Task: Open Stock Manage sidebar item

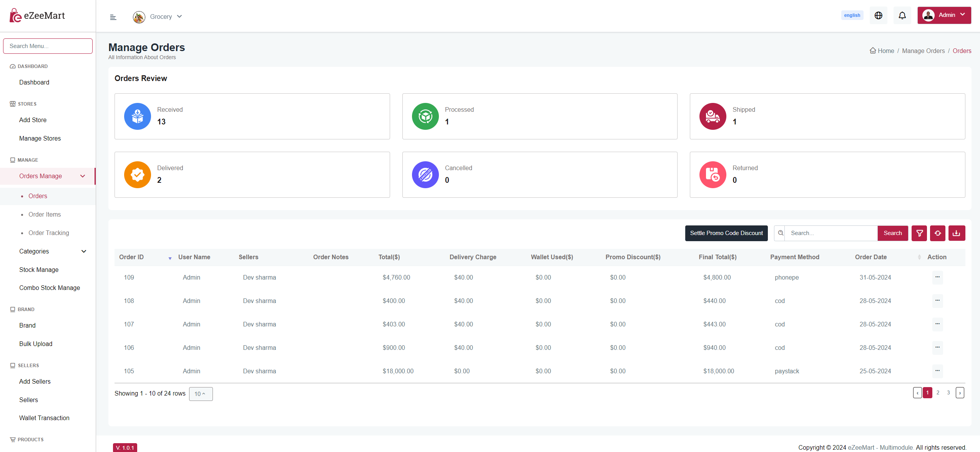Action: pyautogui.click(x=39, y=270)
